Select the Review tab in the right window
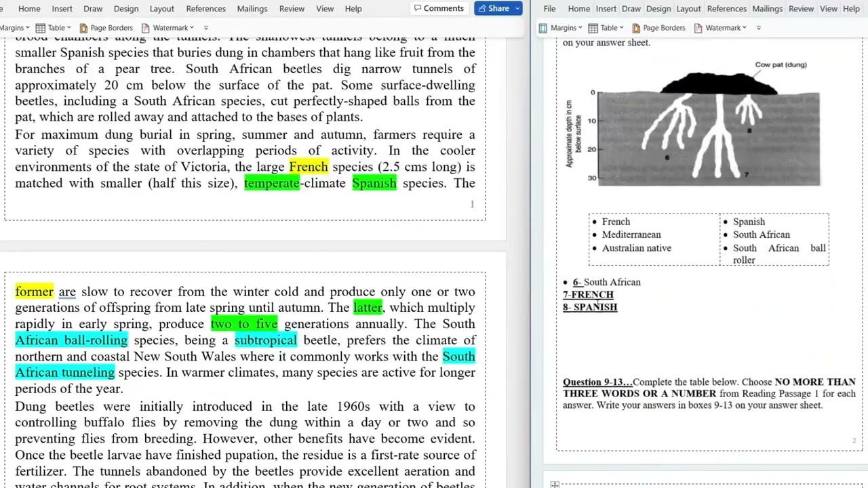The height and width of the screenshot is (488, 868). click(801, 8)
